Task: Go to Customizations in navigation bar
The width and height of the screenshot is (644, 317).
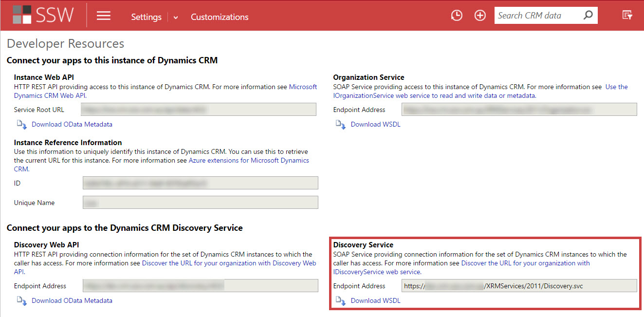Action: [x=220, y=17]
